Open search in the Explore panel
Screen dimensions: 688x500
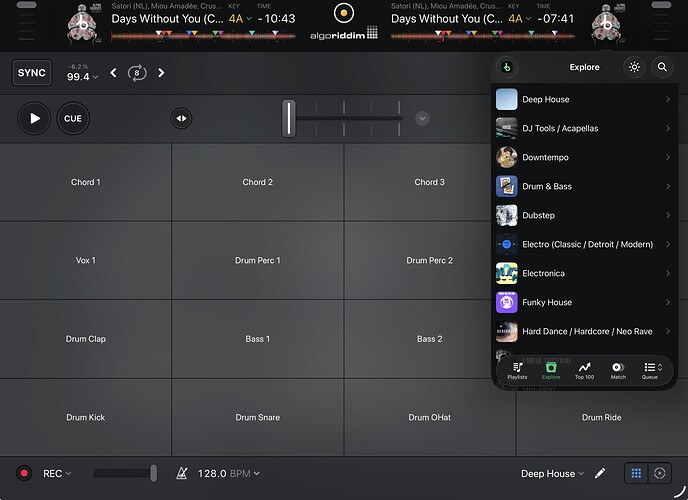[662, 68]
